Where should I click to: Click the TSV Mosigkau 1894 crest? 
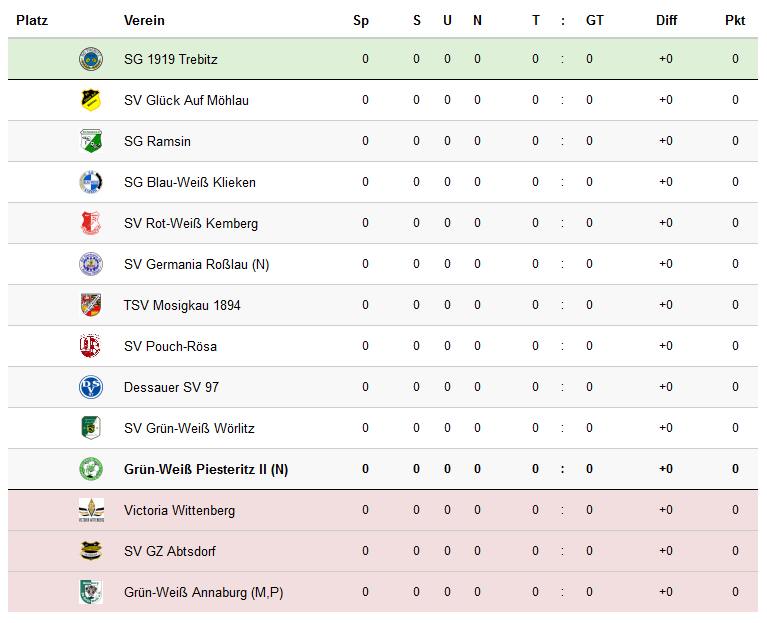click(91, 305)
